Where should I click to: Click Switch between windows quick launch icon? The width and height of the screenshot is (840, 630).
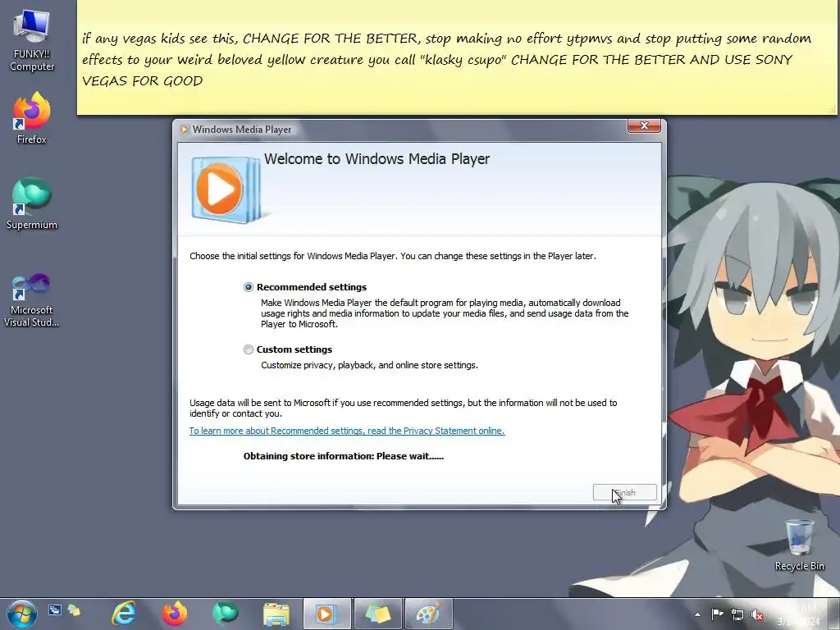pos(74,609)
